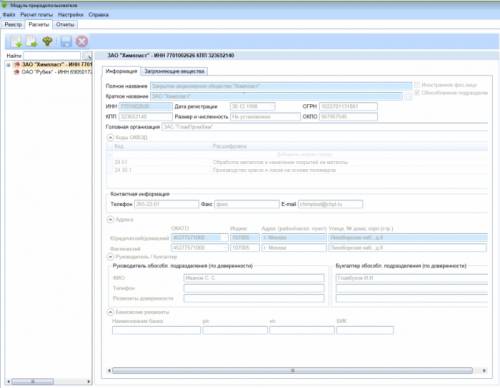Click the legal address Индекс field
The width and height of the screenshot is (500, 388).
[x=245, y=238]
